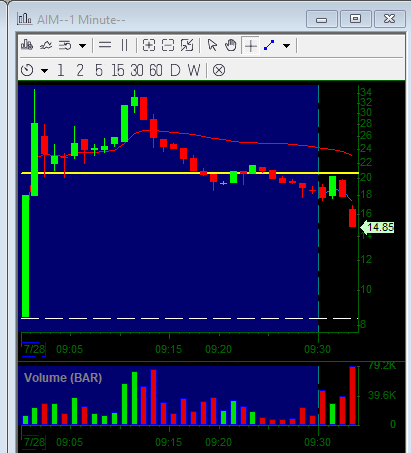411x453 pixels.
Task: Switch to the 60 minute timeframe
Action: (x=156, y=70)
